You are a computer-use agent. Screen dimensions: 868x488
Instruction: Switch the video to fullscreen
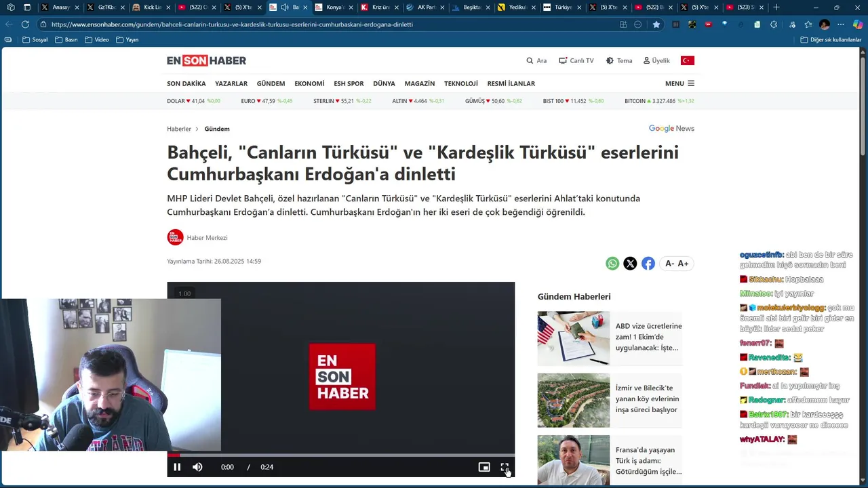(505, 467)
